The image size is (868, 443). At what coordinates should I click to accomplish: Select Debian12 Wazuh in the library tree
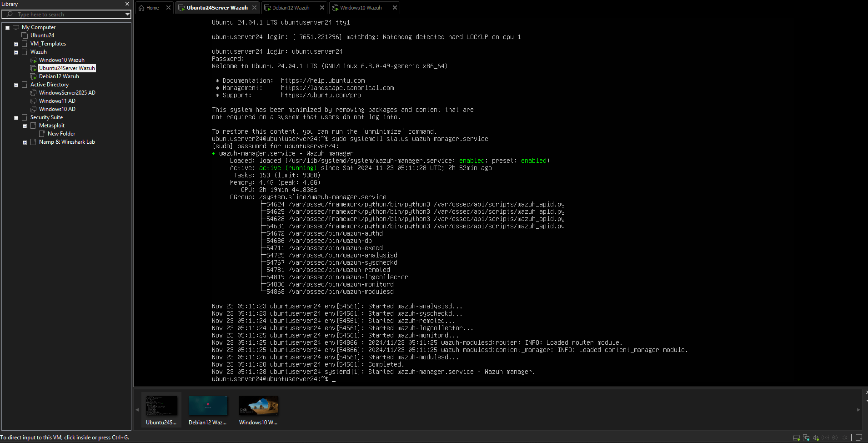click(59, 76)
